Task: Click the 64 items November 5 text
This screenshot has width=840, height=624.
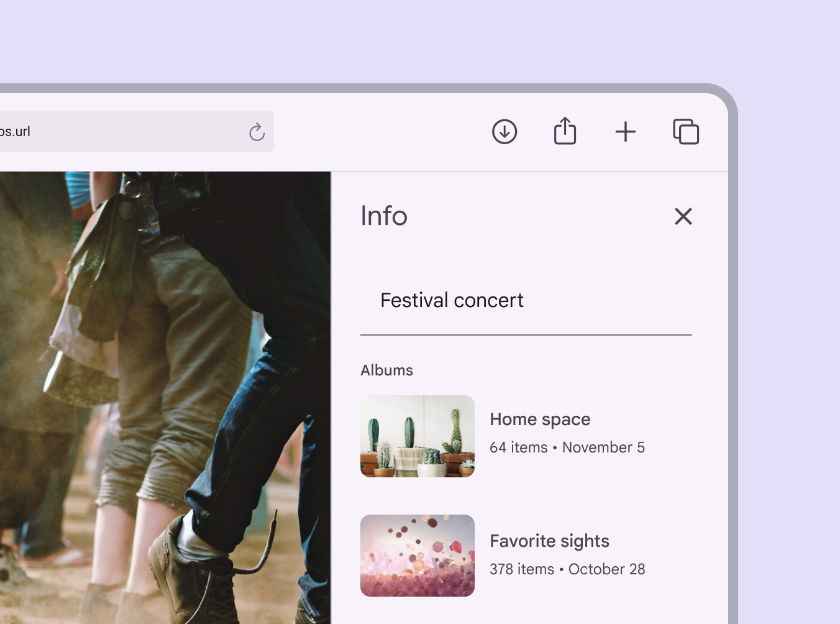Action: [567, 447]
